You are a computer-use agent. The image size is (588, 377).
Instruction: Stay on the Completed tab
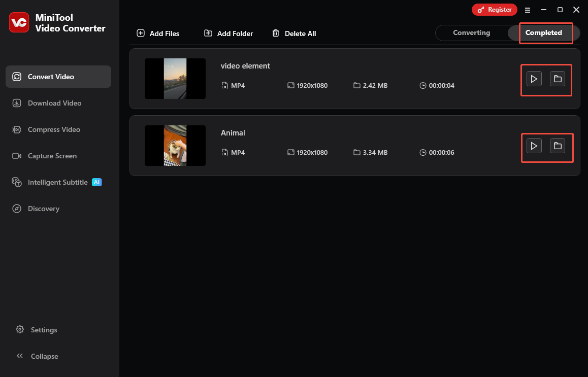pos(544,32)
